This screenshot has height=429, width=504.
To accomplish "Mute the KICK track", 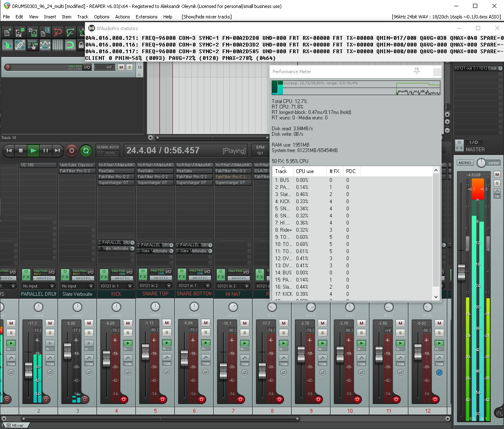I will (128, 323).
